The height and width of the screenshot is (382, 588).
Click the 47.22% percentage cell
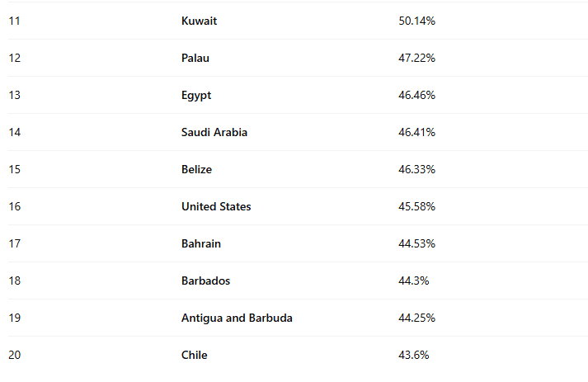pos(416,58)
